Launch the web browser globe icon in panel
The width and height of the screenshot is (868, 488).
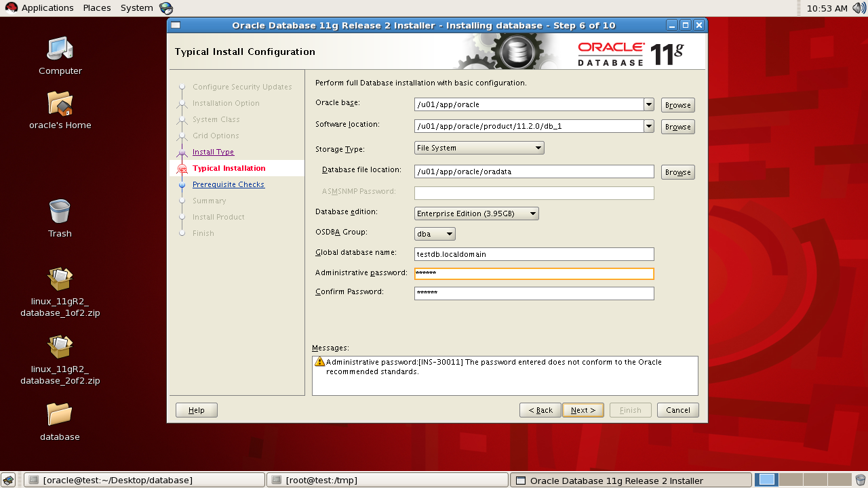click(x=166, y=8)
